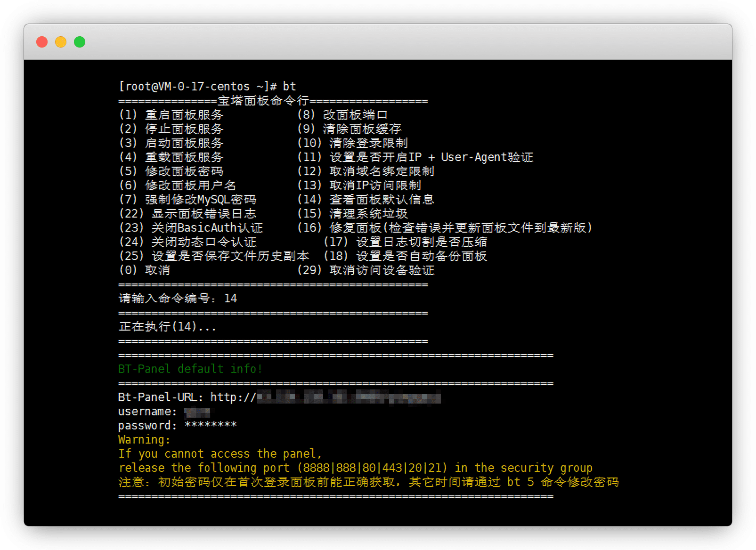756x550 pixels.
Task: Click option (14) 查看面板默认信息
Action: 366,200
